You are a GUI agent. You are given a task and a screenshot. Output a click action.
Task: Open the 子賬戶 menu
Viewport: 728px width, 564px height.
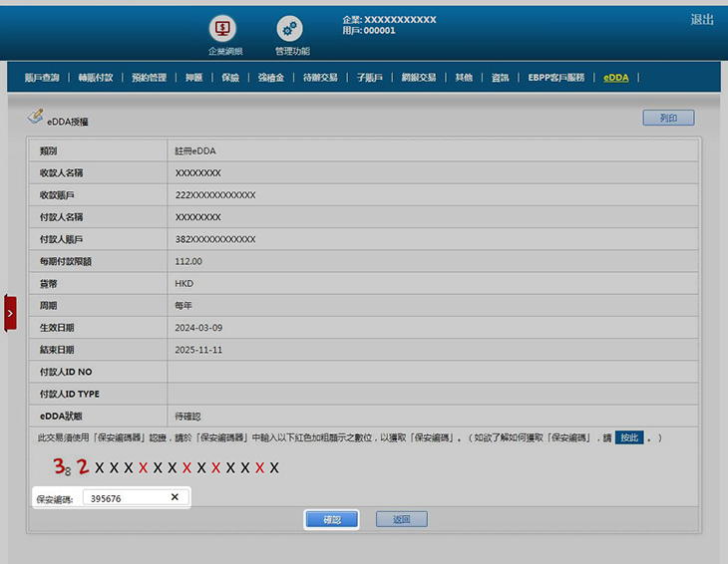pos(368,77)
